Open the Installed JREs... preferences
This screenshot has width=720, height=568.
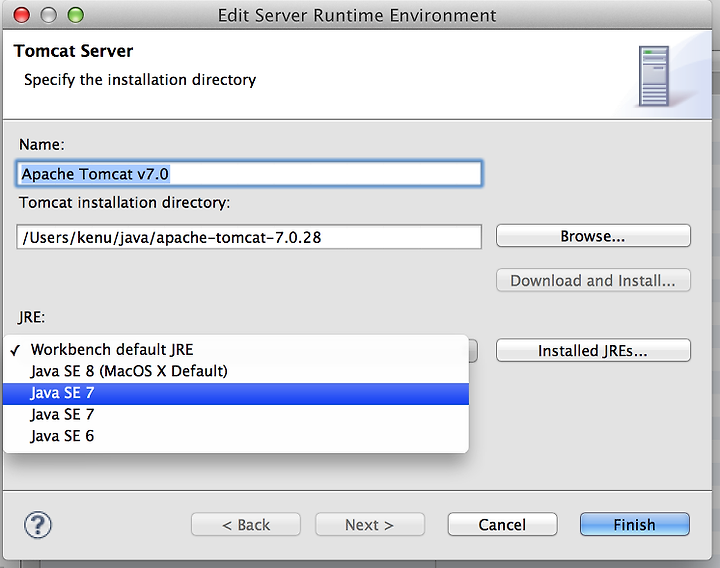(x=593, y=351)
